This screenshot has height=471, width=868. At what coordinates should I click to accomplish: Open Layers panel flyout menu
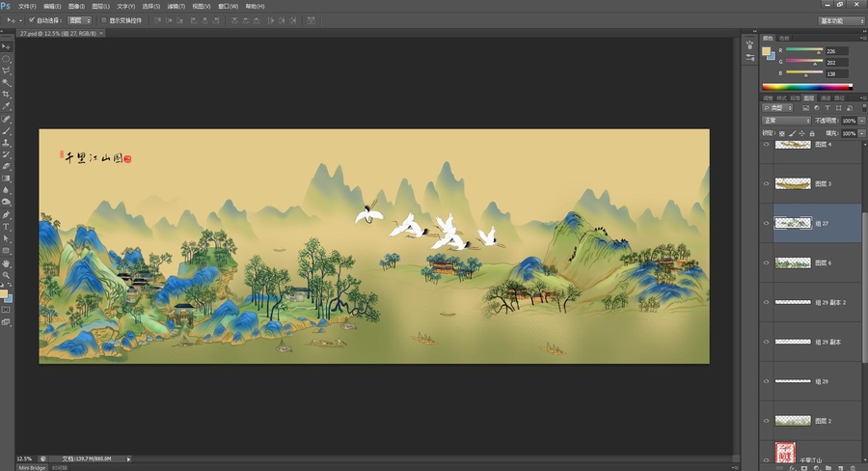[863, 98]
